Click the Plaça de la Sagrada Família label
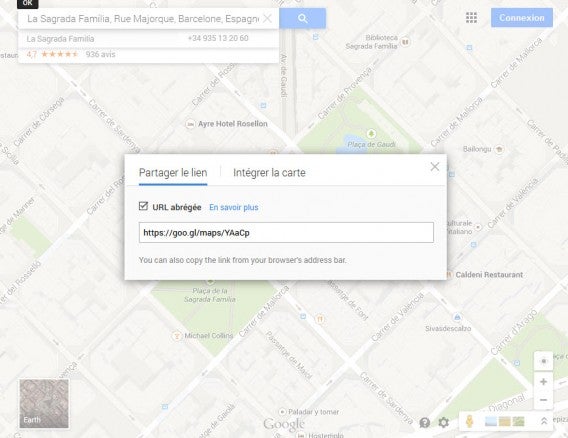This screenshot has width=568, height=438. (x=210, y=295)
